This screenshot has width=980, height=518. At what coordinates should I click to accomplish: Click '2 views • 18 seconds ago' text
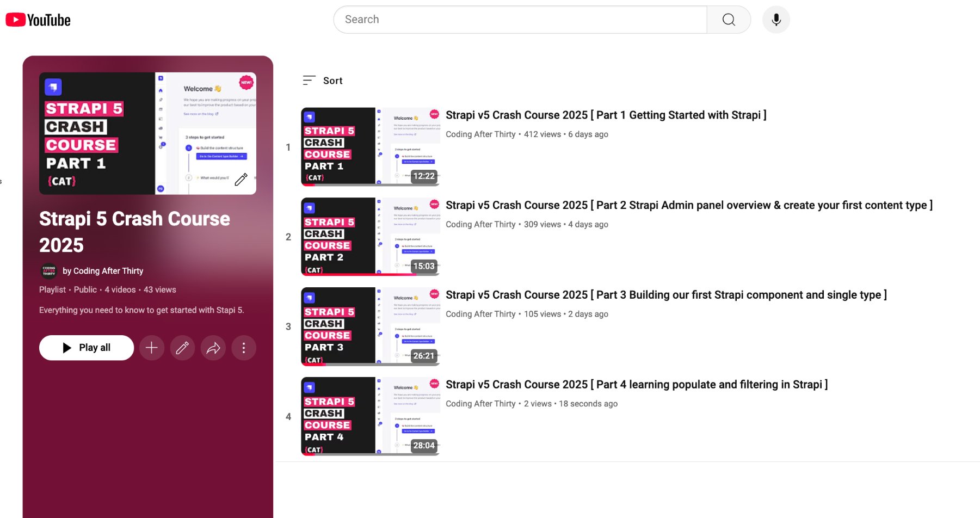tap(571, 404)
